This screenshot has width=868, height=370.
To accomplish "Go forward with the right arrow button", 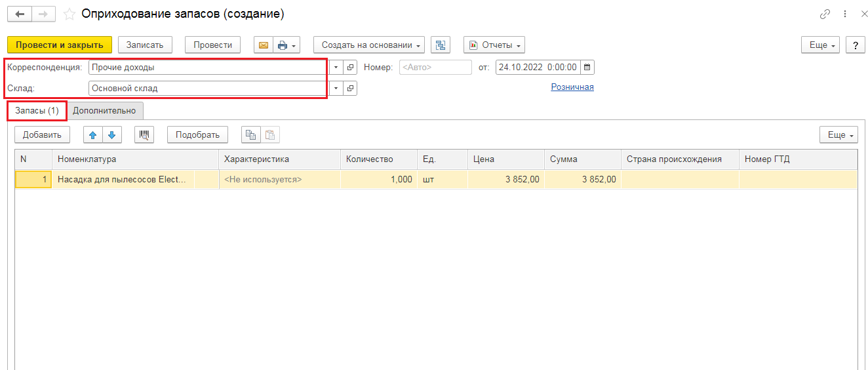I will coord(43,14).
